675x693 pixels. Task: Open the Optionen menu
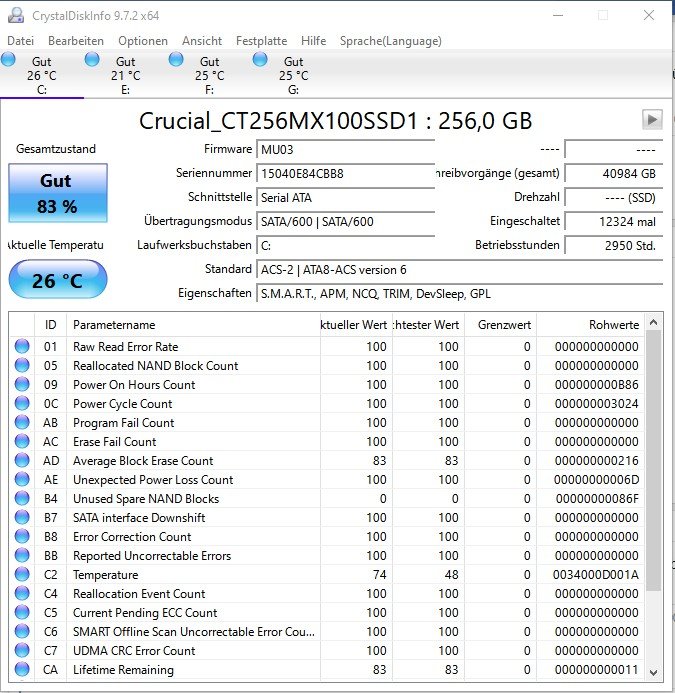tap(143, 41)
